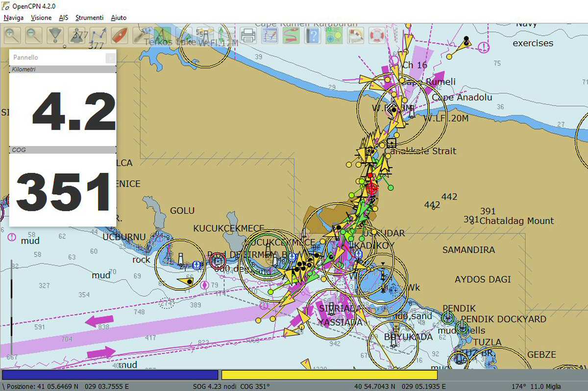Close the Pannello dashboard panel
Screen dimensions: 588x391
[x=111, y=58]
